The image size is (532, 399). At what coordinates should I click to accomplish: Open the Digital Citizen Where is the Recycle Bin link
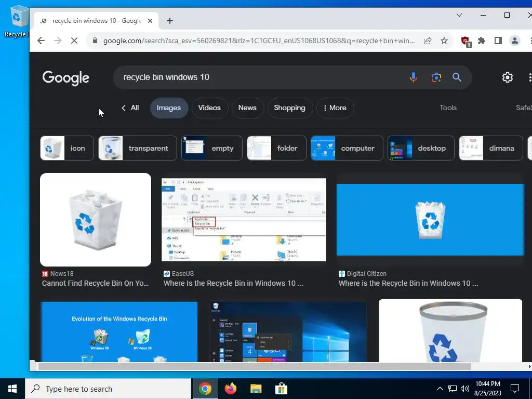[x=408, y=283]
